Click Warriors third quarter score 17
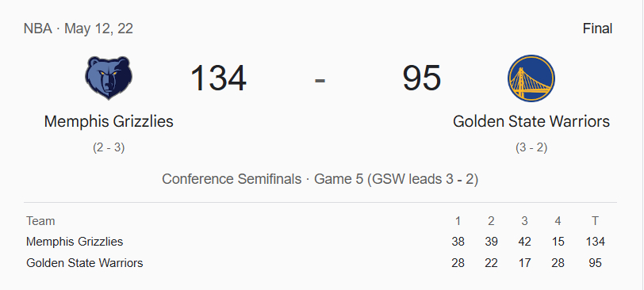Screen dimensions: 644x290 (x=524, y=263)
